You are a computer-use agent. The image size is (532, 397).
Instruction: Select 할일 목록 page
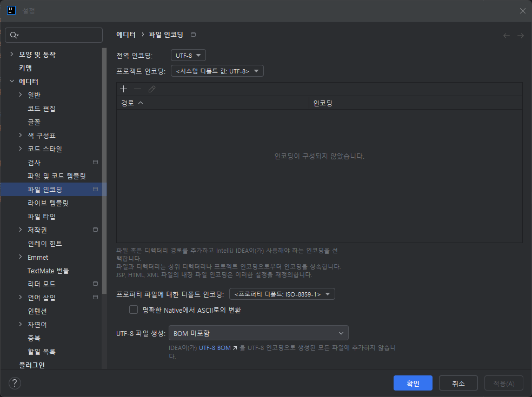coord(42,352)
